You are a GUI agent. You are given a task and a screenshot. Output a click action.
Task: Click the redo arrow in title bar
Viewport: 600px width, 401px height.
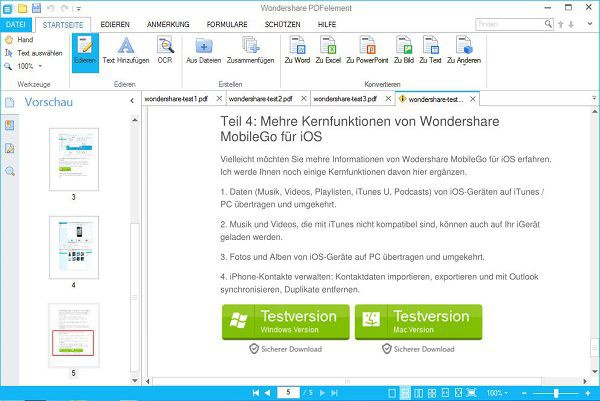pos(65,8)
